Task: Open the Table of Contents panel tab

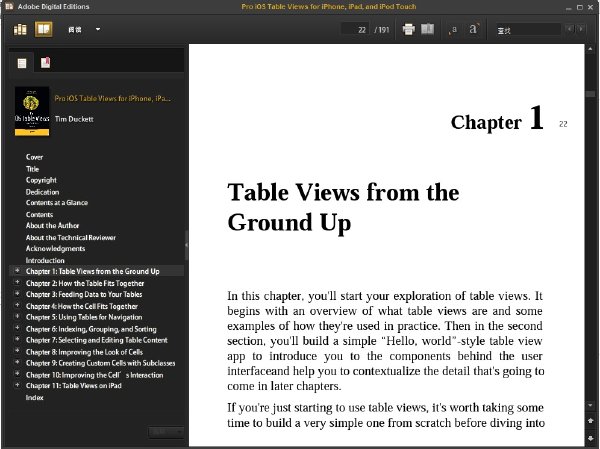Action: tap(22, 63)
